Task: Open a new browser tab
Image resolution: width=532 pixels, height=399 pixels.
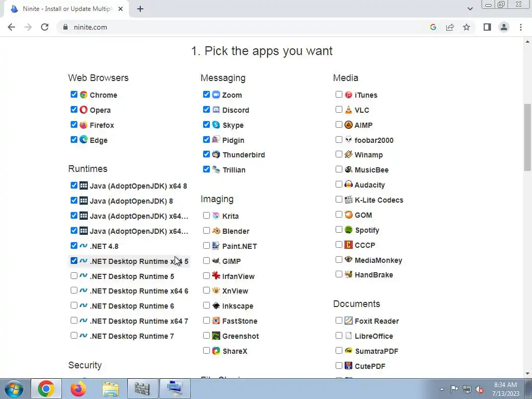Action: click(140, 9)
